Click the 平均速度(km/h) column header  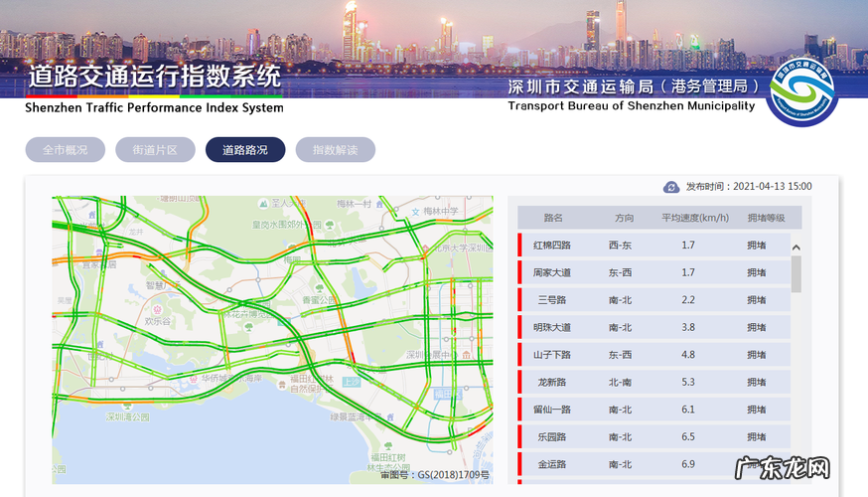[695, 218]
